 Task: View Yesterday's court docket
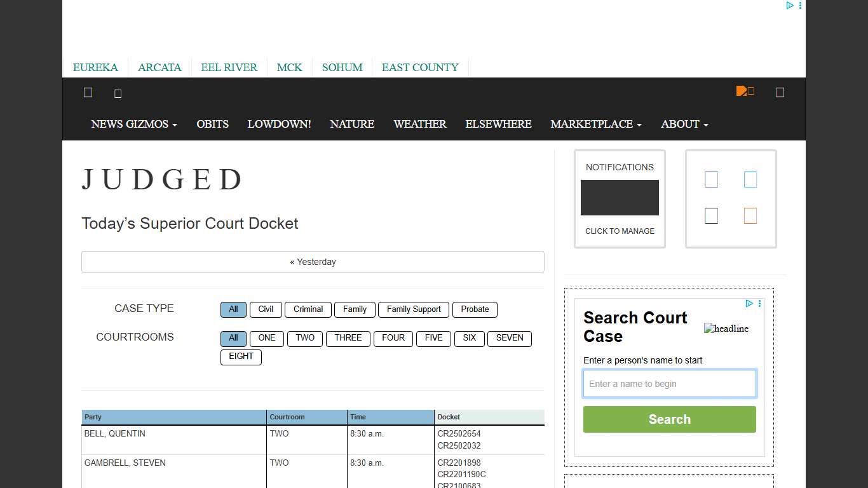coord(313,262)
